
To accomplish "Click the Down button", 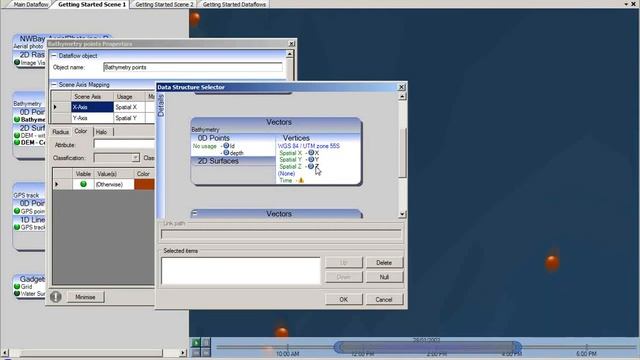I will [x=344, y=277].
